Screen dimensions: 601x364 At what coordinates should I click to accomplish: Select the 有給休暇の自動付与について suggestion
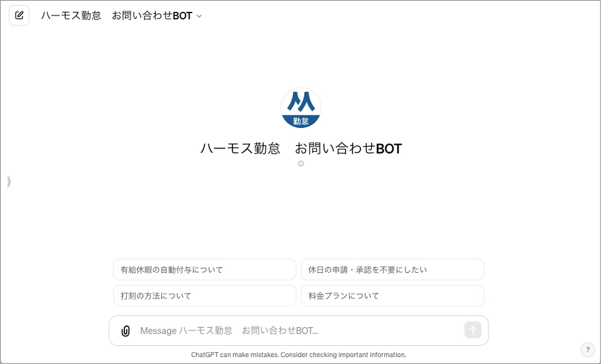[x=205, y=269]
